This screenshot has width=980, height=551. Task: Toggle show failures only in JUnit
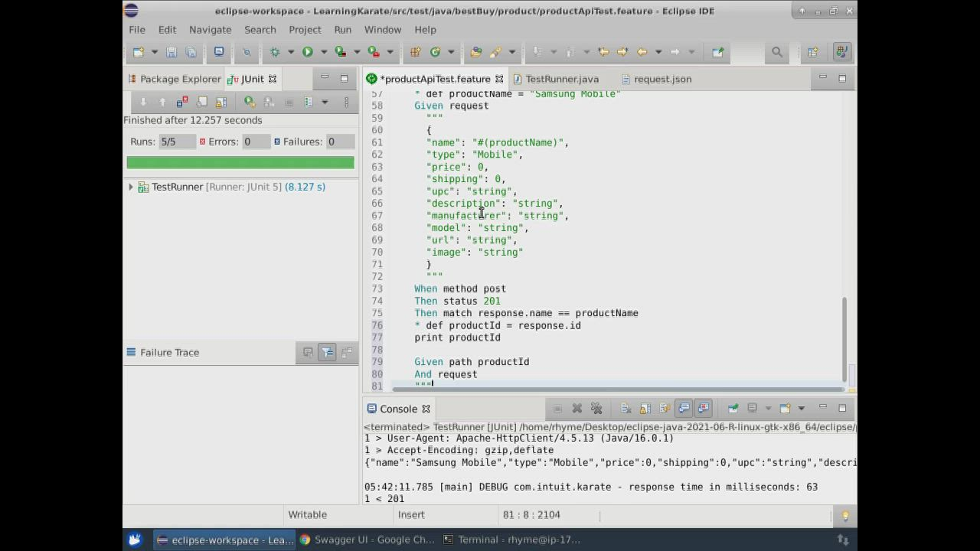pos(182,102)
